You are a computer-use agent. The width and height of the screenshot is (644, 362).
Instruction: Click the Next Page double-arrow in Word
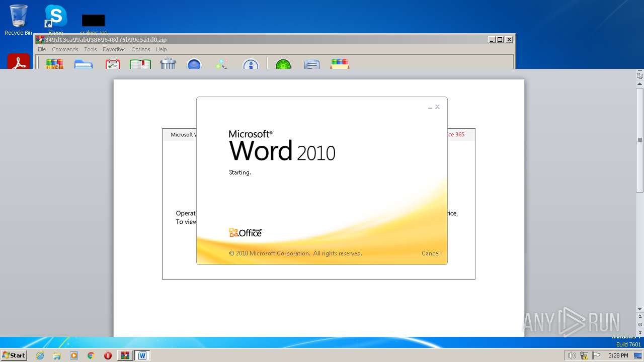[640, 332]
